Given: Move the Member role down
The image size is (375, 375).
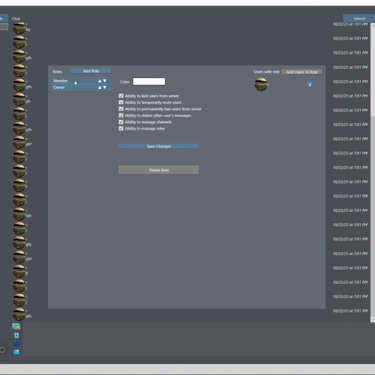Looking at the screenshot, I should 105,81.
